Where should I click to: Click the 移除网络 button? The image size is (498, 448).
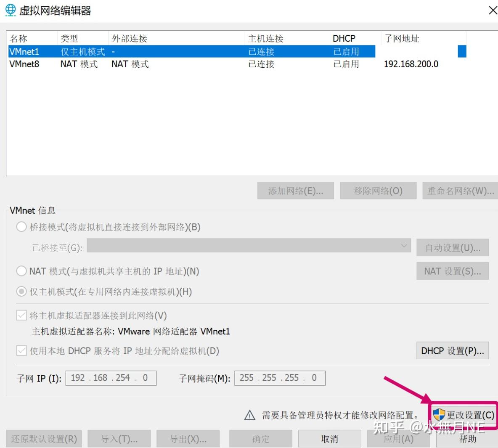(x=378, y=190)
